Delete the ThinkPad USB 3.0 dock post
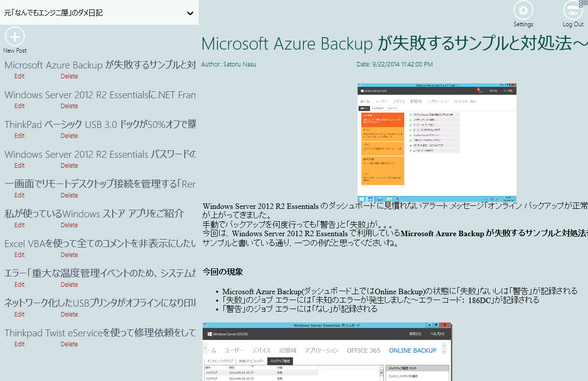The width and height of the screenshot is (588, 381). [70, 135]
